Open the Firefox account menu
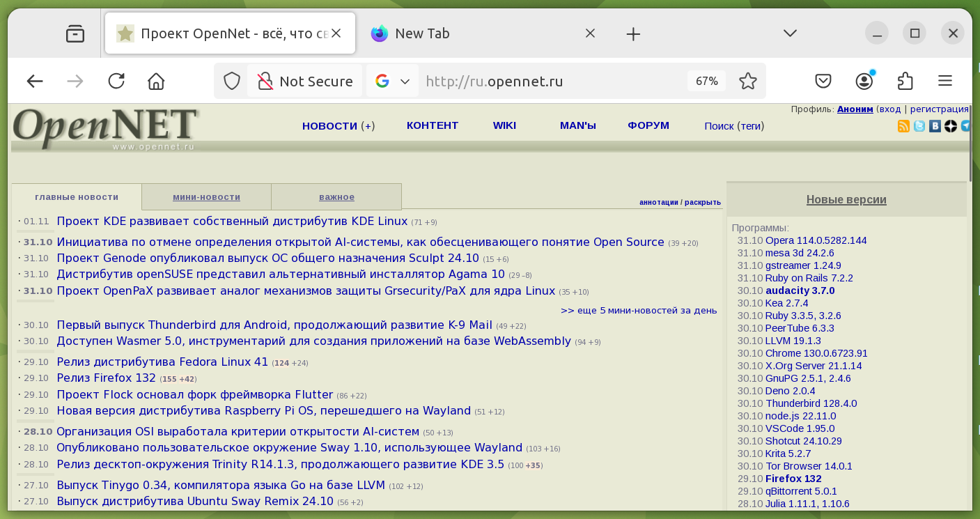This screenshot has height=519, width=980. pos(864,82)
